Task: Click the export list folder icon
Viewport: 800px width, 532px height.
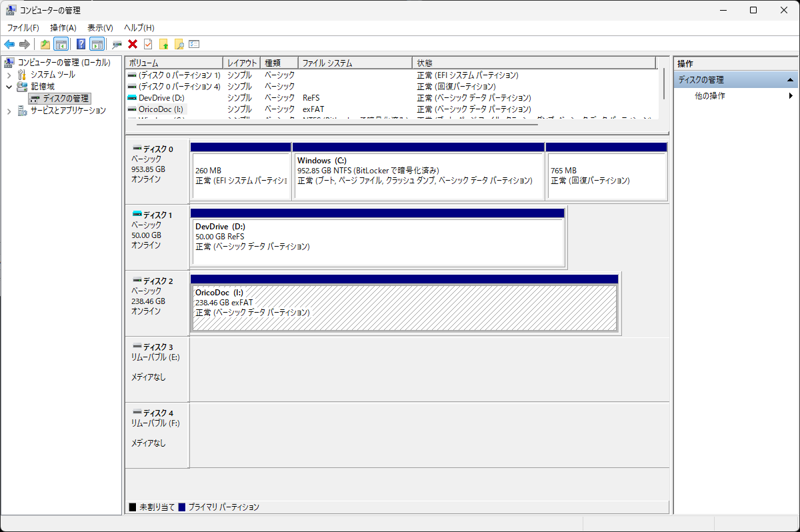Action: click(x=163, y=44)
